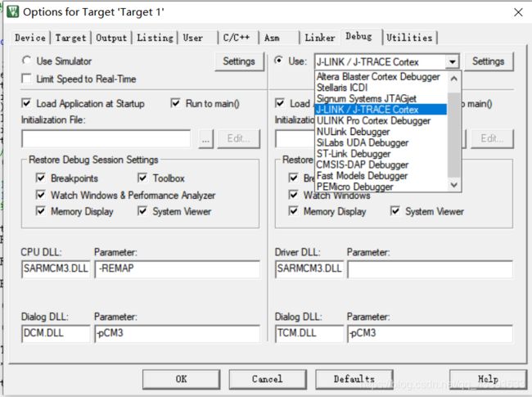Toggle simulator Memory Display checkbox

point(40,210)
